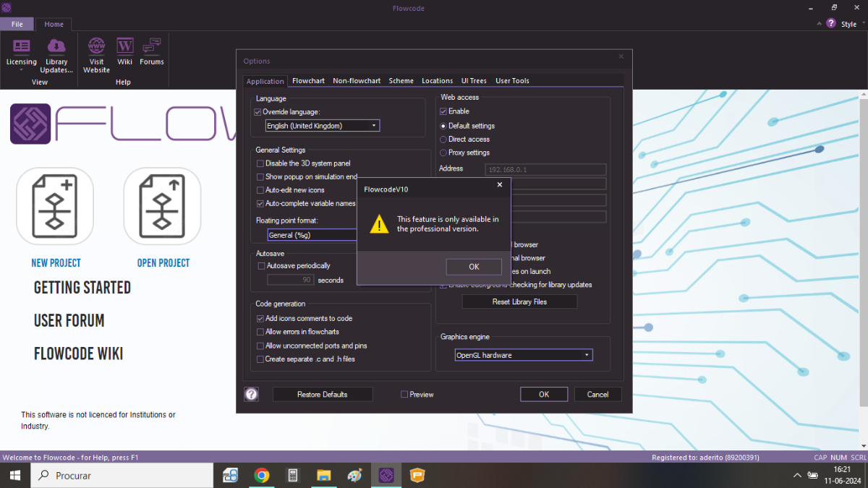This screenshot has height=488, width=868.
Task: Click the Address field showing 192.168.0.1
Action: point(545,170)
